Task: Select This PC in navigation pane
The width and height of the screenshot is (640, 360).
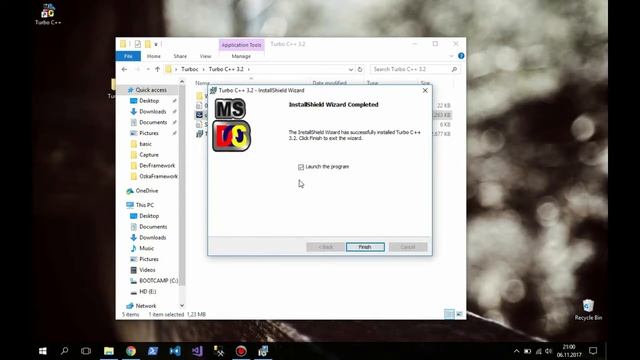Action: coord(144,205)
